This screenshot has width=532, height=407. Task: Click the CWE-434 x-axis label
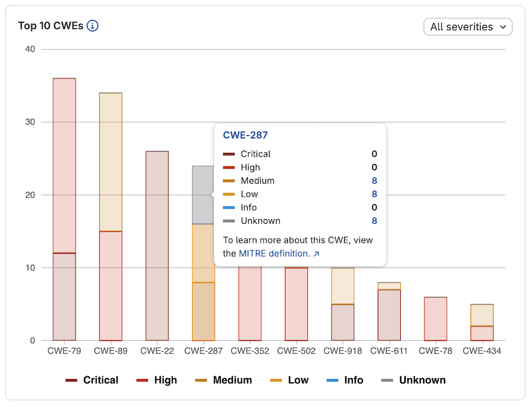point(482,351)
